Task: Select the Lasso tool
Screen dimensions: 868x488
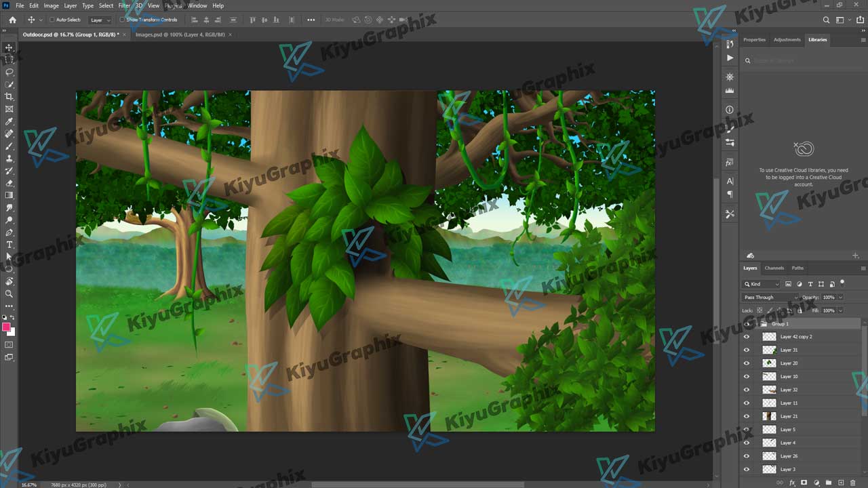Action: point(9,72)
